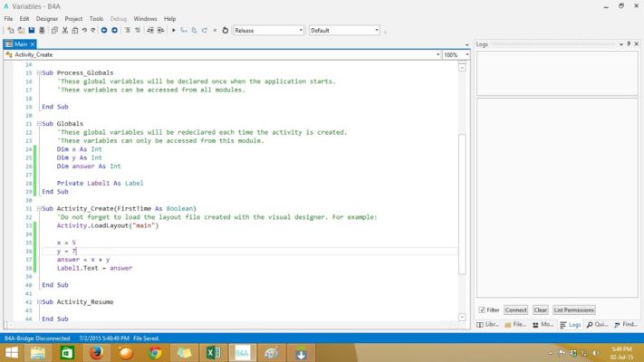The image size is (644, 362).
Task: Click the code editor vertical scrollbar thumb
Action: point(462,204)
